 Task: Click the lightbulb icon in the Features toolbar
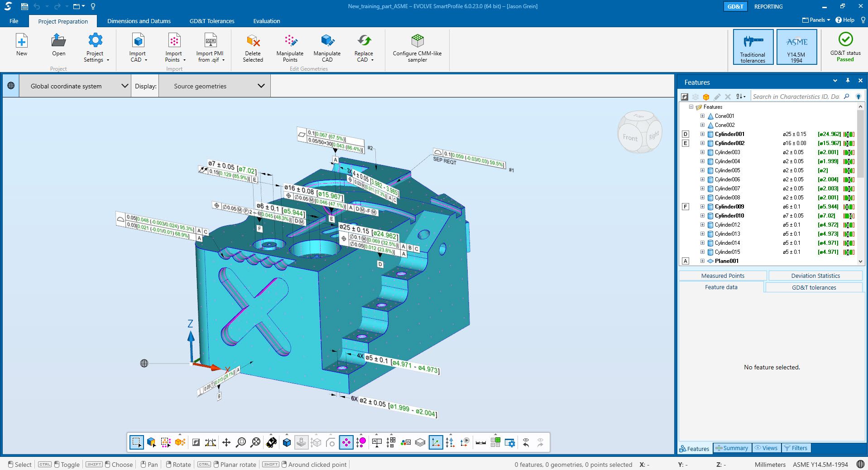(x=858, y=97)
